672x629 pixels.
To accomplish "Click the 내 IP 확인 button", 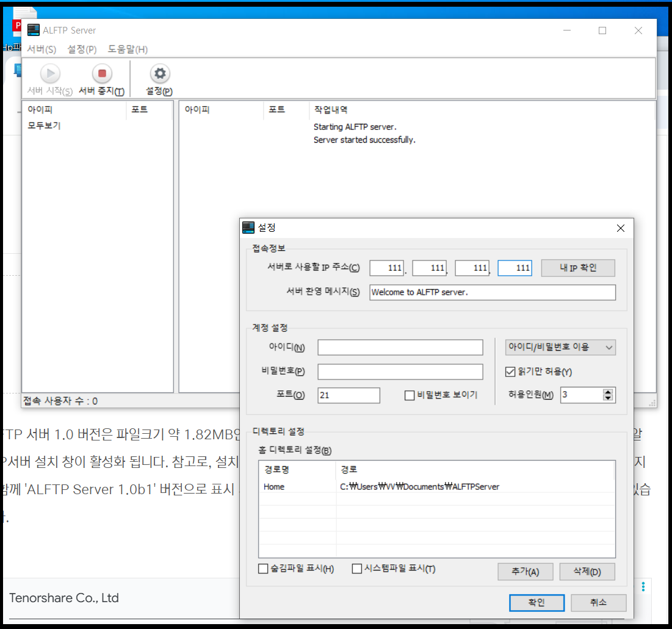I will point(578,268).
